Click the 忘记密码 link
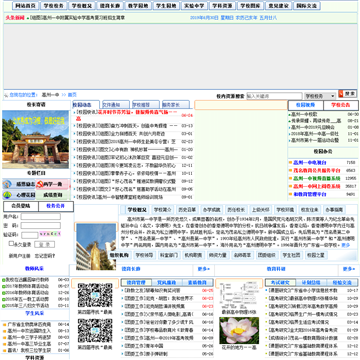The image size is (360, 360). click(x=45, y=256)
